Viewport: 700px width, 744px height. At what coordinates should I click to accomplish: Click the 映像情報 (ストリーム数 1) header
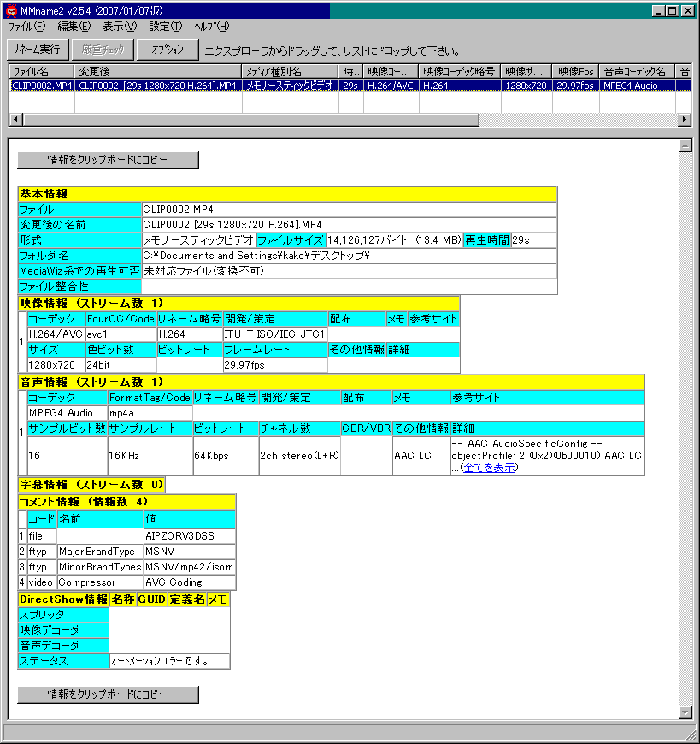(x=239, y=304)
